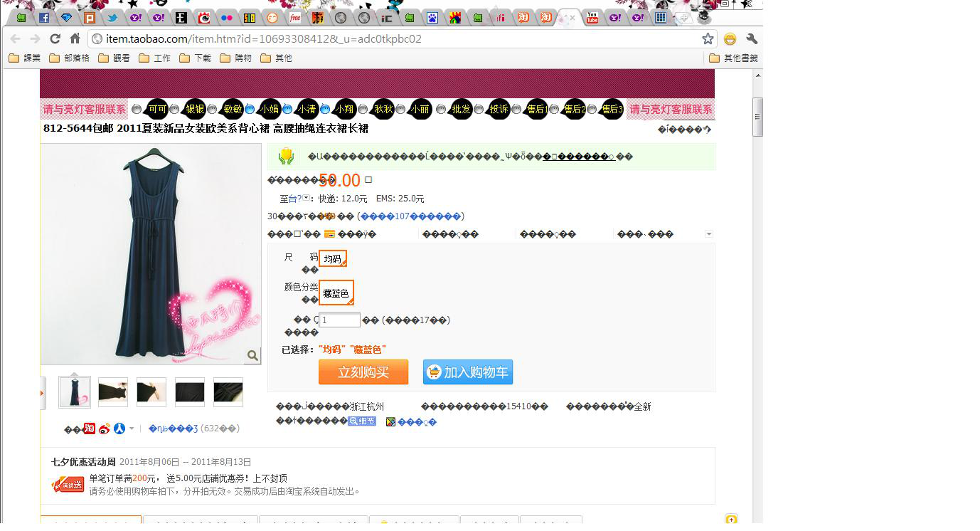
Task: Open the shipping destination dropdown arrow
Action: click(x=307, y=198)
